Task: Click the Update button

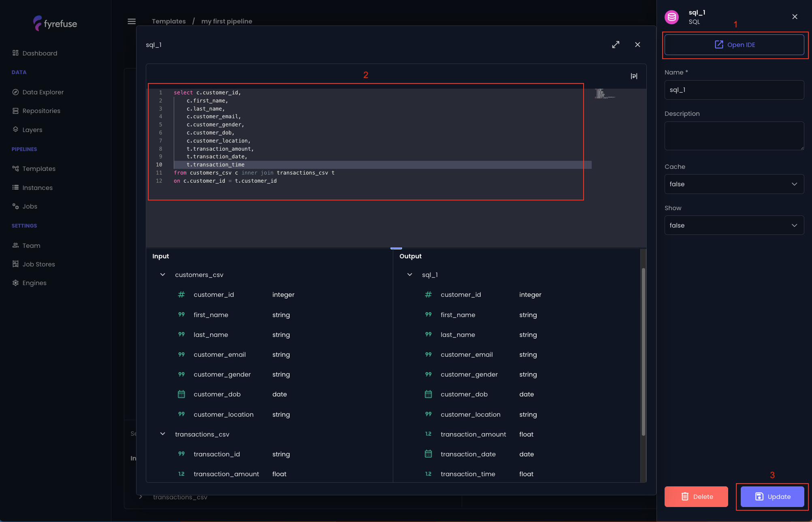Action: [x=772, y=496]
